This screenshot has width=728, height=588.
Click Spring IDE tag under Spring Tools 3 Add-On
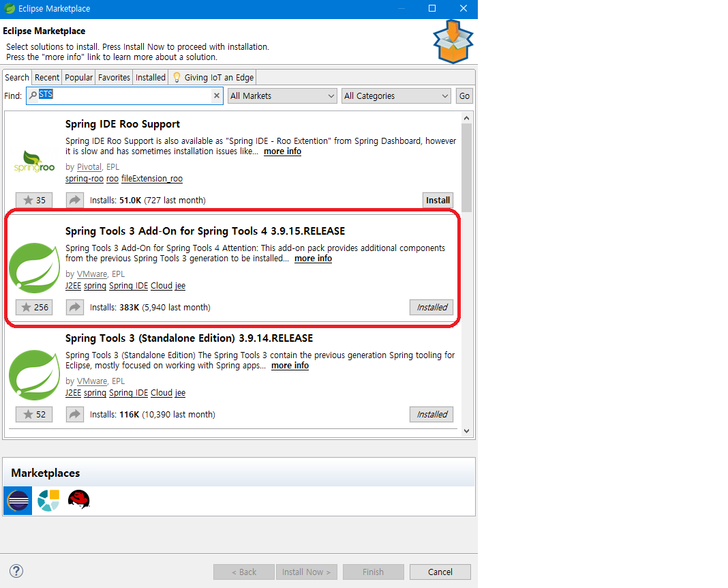129,286
